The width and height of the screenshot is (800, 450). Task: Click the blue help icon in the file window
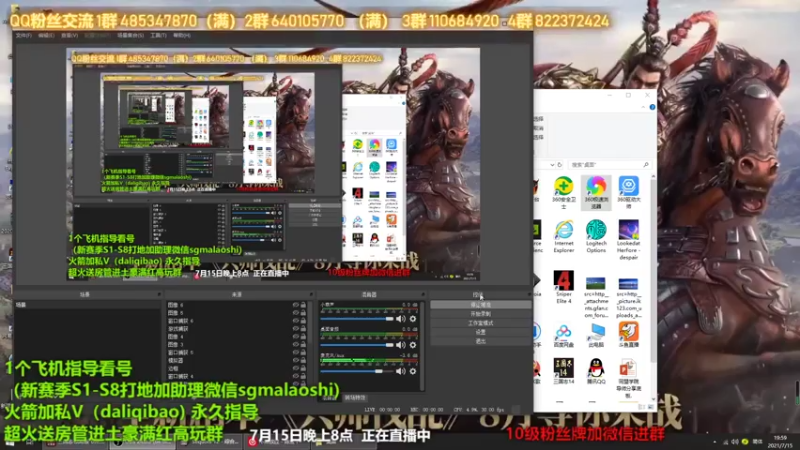[x=652, y=107]
